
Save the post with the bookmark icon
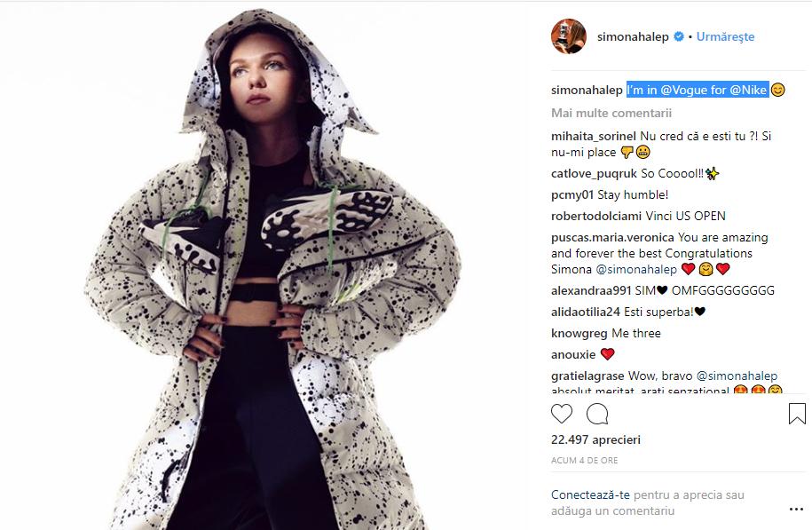(797, 414)
